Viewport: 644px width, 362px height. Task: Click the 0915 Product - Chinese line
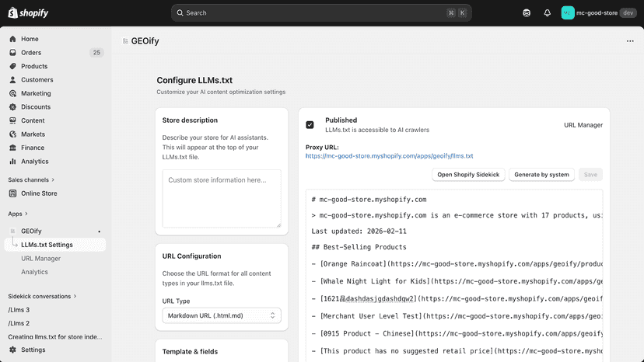457,333
